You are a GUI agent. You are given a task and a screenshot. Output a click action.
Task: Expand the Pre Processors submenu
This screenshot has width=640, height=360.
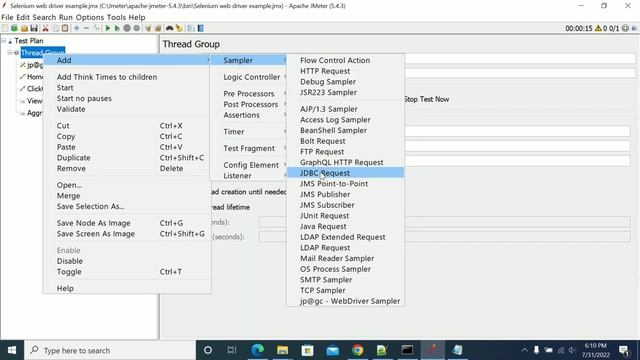[x=248, y=93]
